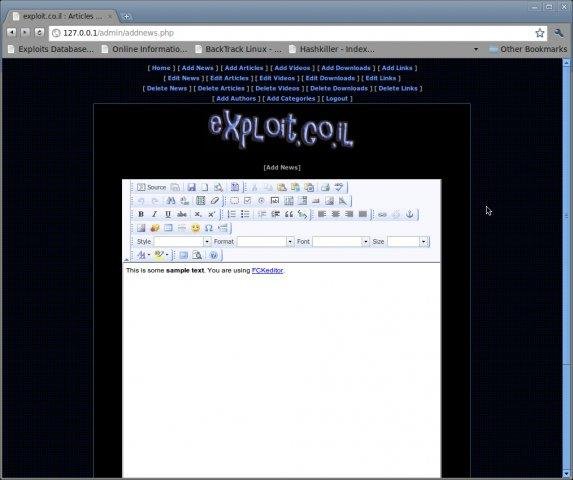Toggle center alignment
Viewport: 573px width, 480px height.
tap(335, 214)
